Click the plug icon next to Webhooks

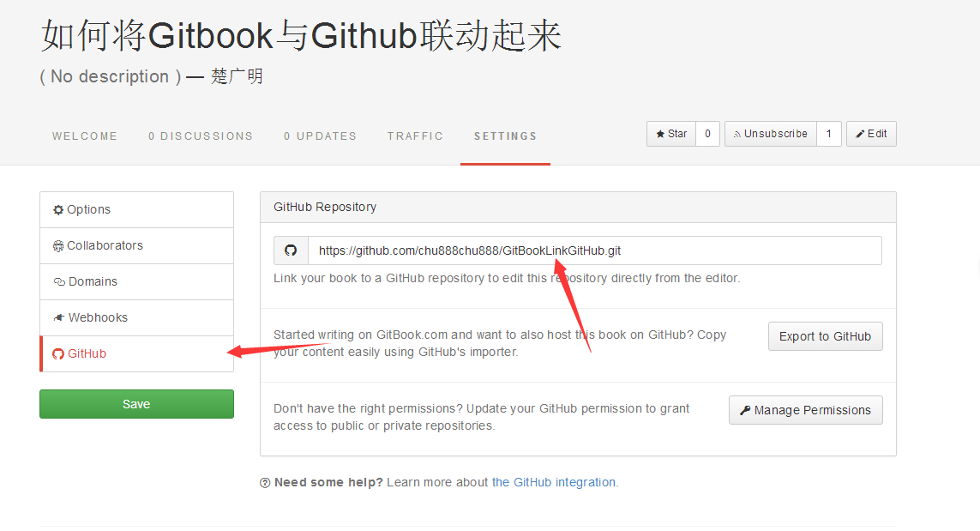(59, 317)
